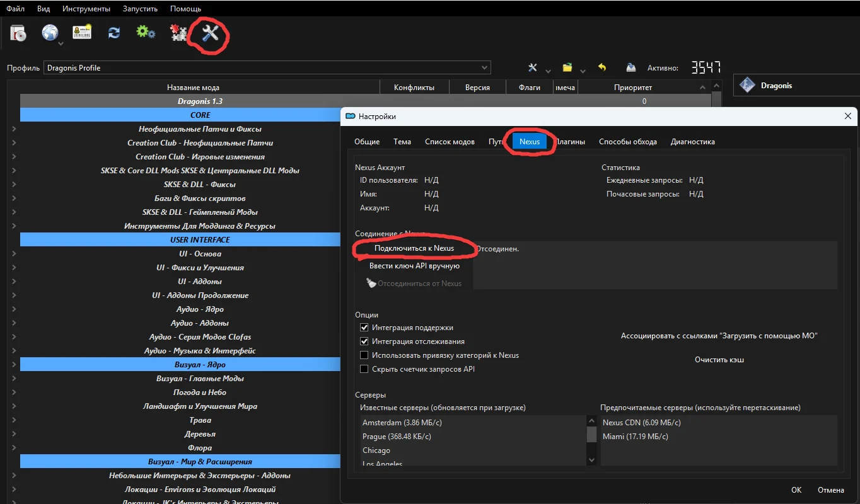Enable Использовать привязку категорий к Nexus
Screen dimensions: 860x504
point(364,355)
